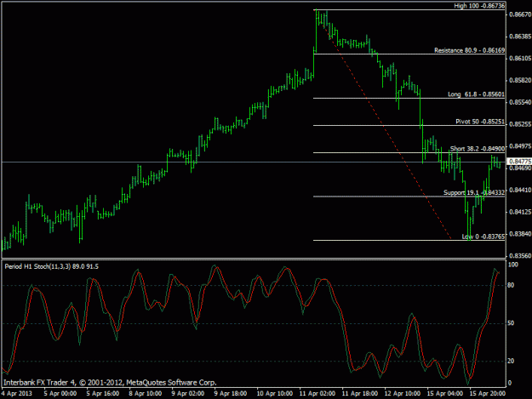This screenshot has width=532, height=399.
Task: Select the 'Long 61.8 - 0.85601' level label
Action: (x=476, y=94)
